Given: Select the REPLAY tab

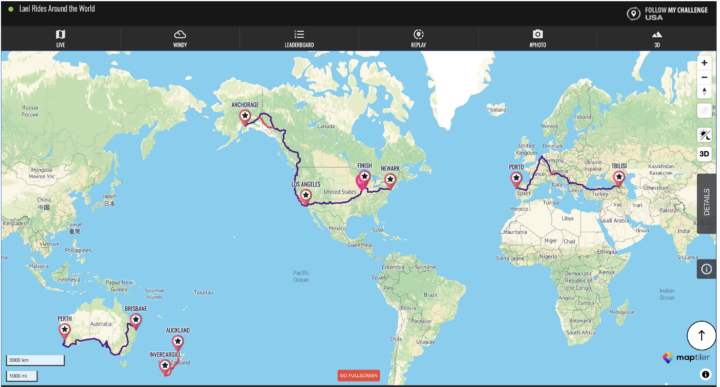Looking at the screenshot, I should point(418,39).
